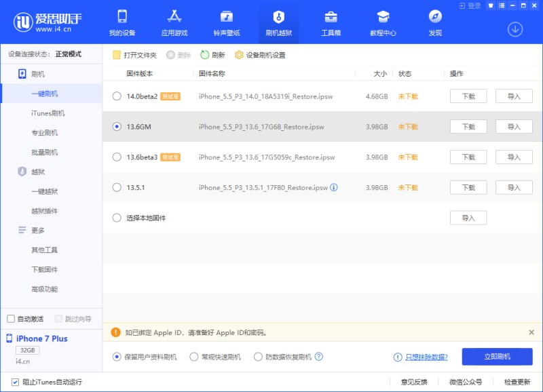This screenshot has width=543, height=392.
Task: Toggle the 跳过向导 checkbox
Action: 58,319
